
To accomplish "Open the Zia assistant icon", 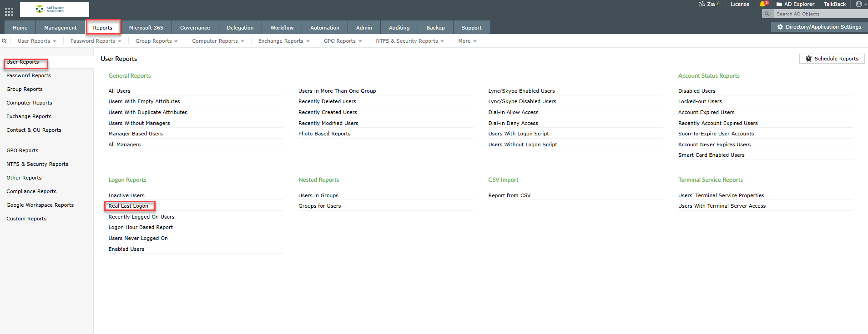I will coord(702,4).
